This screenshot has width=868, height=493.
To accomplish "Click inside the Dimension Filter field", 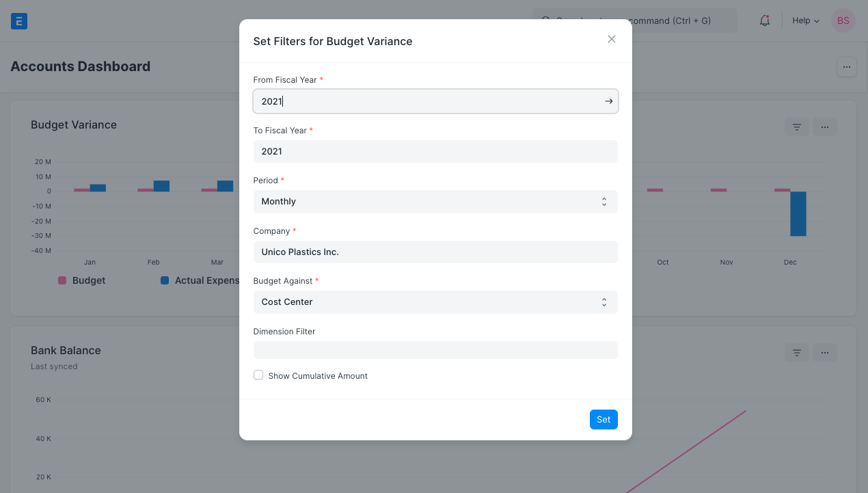I will [435, 350].
